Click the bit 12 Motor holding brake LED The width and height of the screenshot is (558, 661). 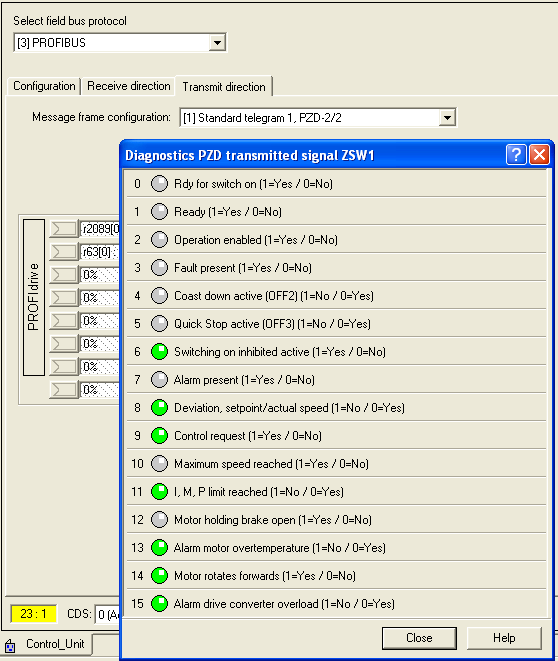pos(159,520)
